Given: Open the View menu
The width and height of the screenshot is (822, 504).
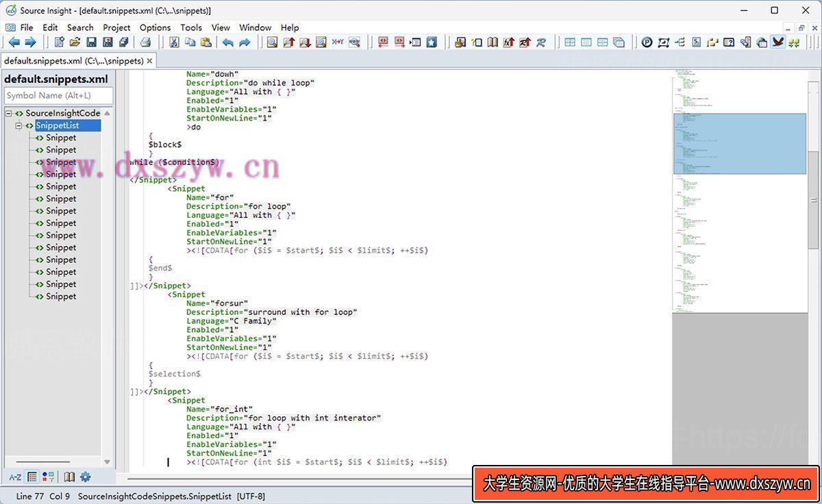Looking at the screenshot, I should coord(221,27).
